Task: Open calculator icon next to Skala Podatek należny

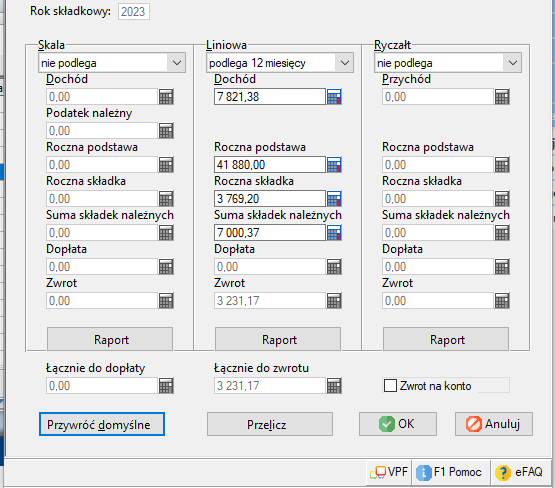Action: (166, 131)
